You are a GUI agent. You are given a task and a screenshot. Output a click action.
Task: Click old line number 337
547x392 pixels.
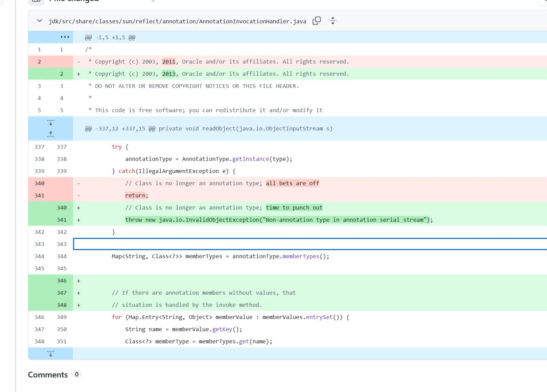(x=40, y=147)
